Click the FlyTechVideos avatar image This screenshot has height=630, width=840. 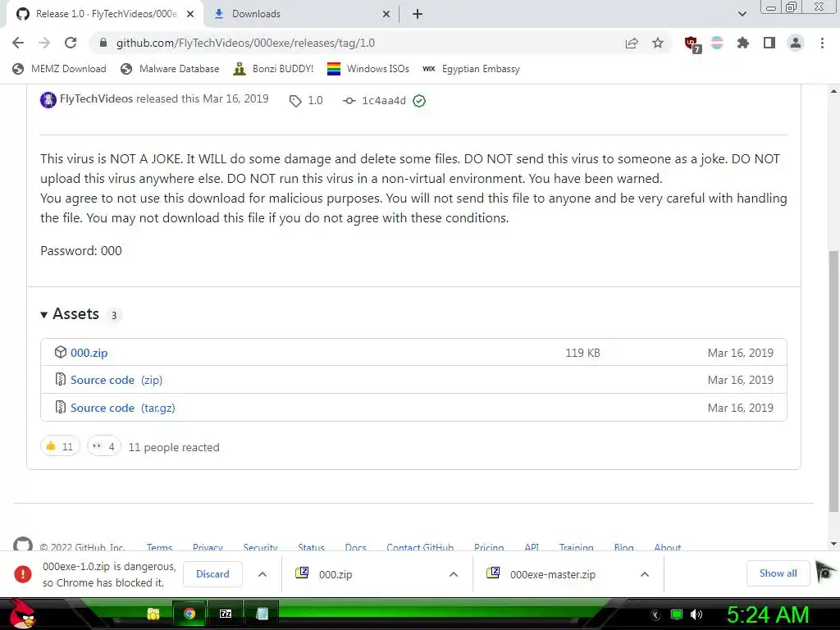click(x=48, y=99)
